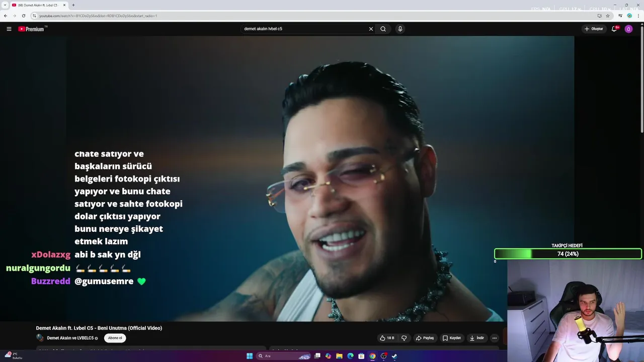Image resolution: width=644 pixels, height=362 pixels.
Task: Reload the current page
Action: 23,16
